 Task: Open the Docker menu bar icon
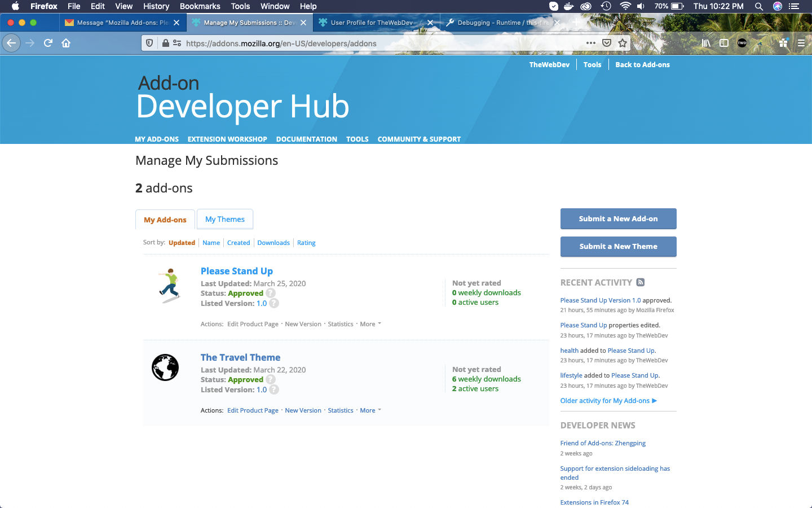click(569, 6)
